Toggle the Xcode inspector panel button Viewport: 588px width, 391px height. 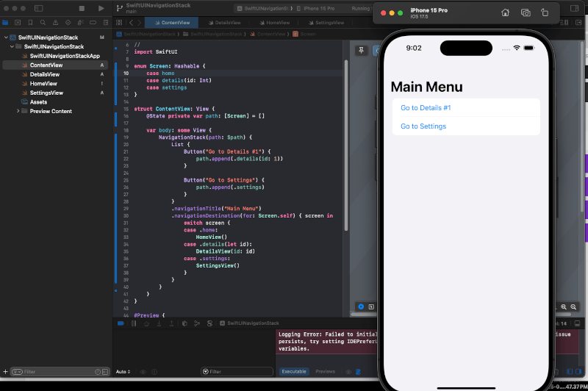pos(574,8)
